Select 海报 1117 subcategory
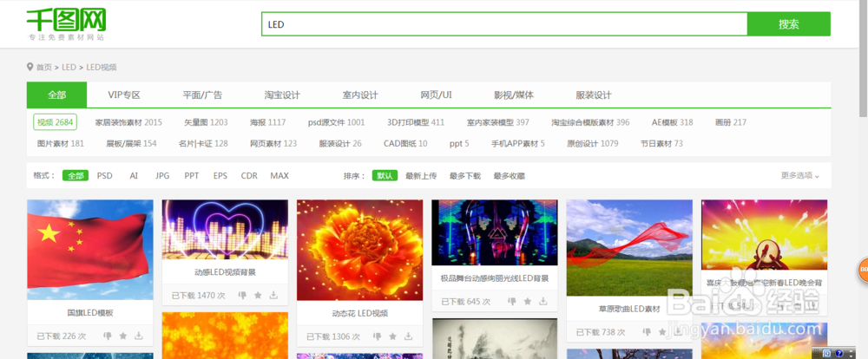Viewport: 868px width, 359px height. [267, 122]
